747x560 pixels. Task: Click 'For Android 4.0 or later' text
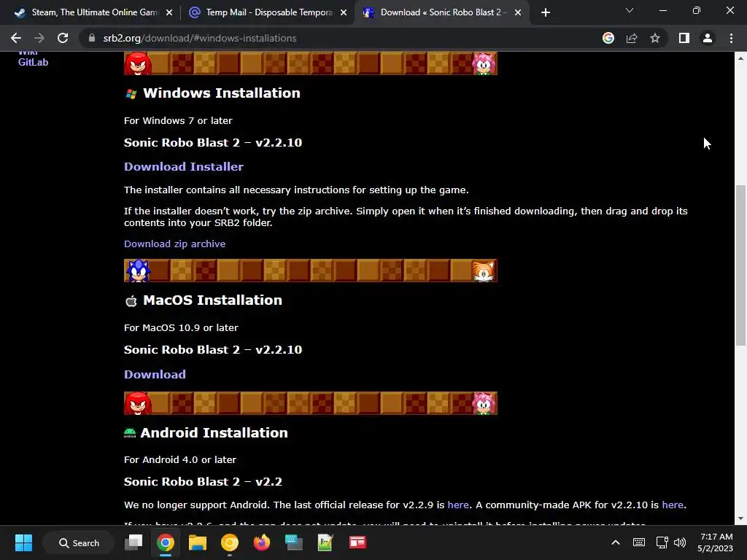pyautogui.click(x=179, y=459)
